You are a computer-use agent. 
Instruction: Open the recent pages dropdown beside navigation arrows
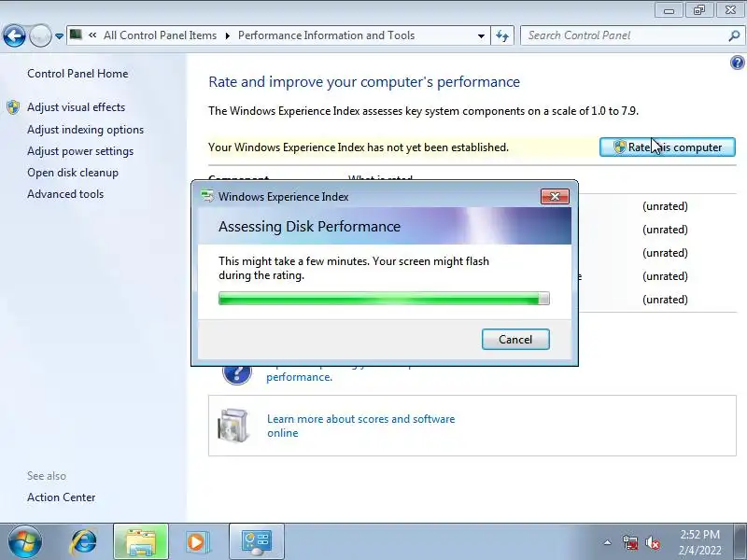coord(59,36)
